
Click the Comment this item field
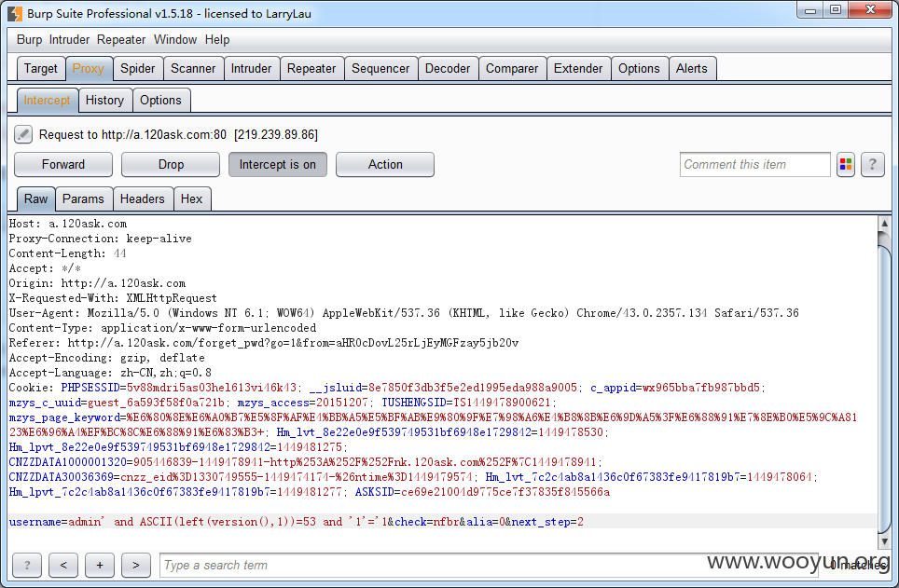754,165
